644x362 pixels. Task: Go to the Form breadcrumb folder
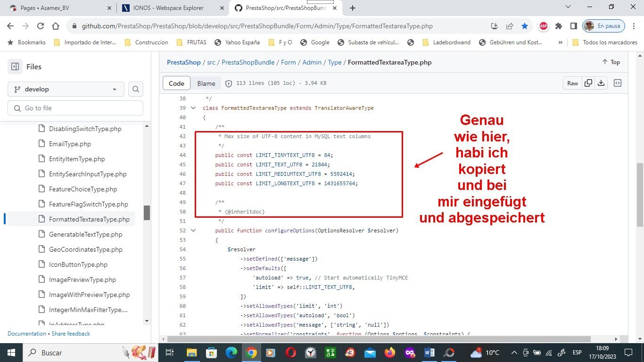(289, 62)
